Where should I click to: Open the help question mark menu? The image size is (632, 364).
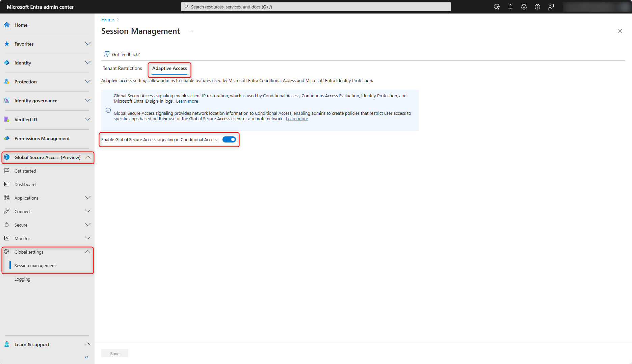click(x=537, y=6)
